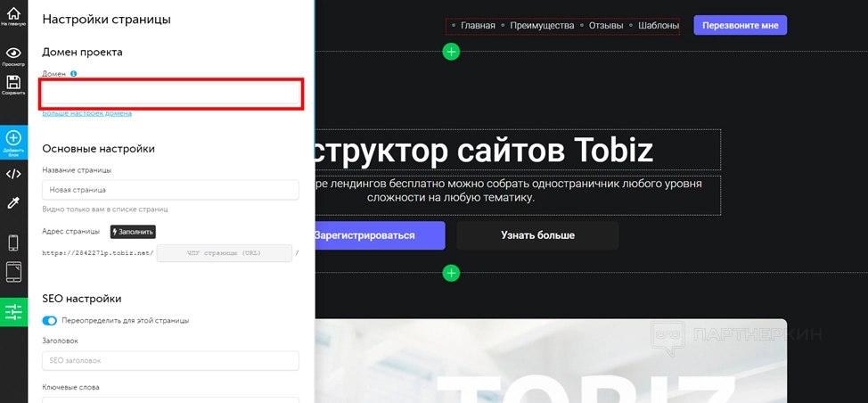
Task: Open Шаблоны menu item
Action: pos(659,26)
